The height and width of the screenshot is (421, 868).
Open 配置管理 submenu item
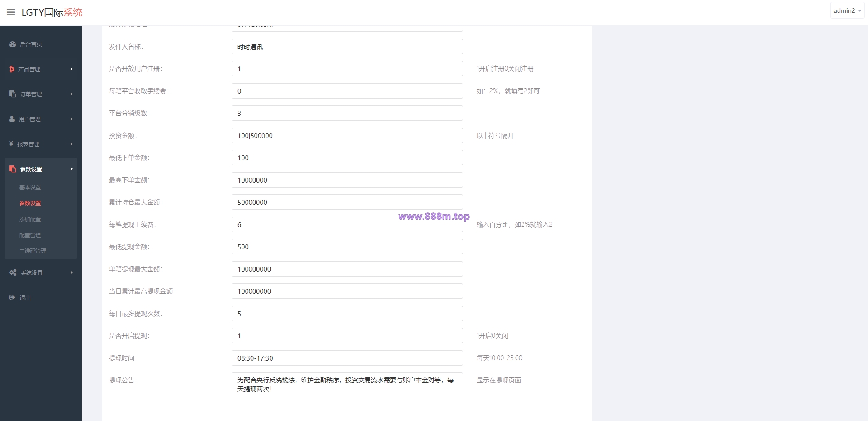coord(30,235)
